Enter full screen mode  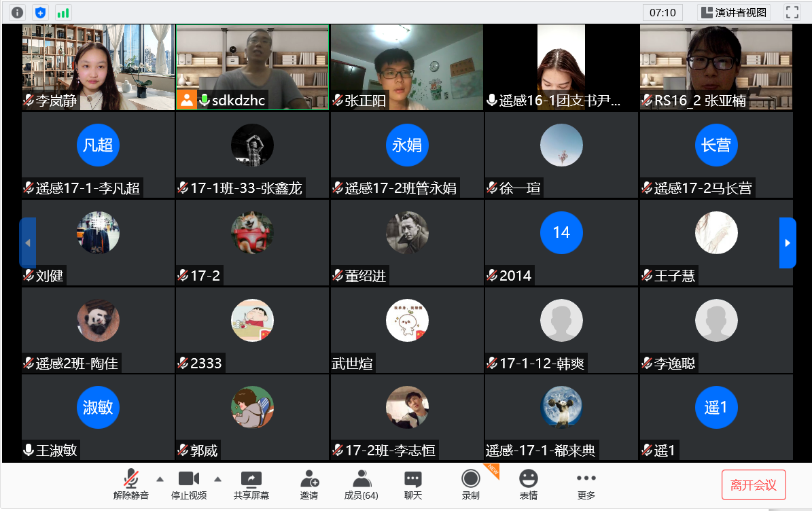[x=792, y=12]
